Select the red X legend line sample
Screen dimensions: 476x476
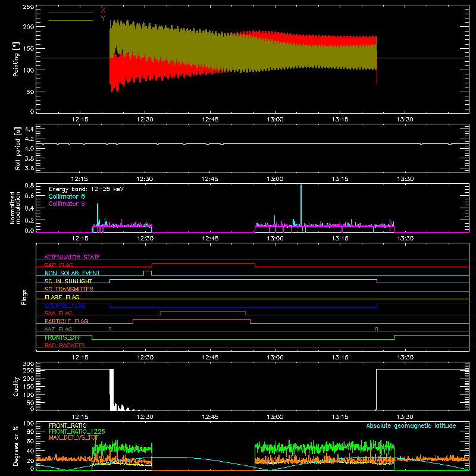71,12
